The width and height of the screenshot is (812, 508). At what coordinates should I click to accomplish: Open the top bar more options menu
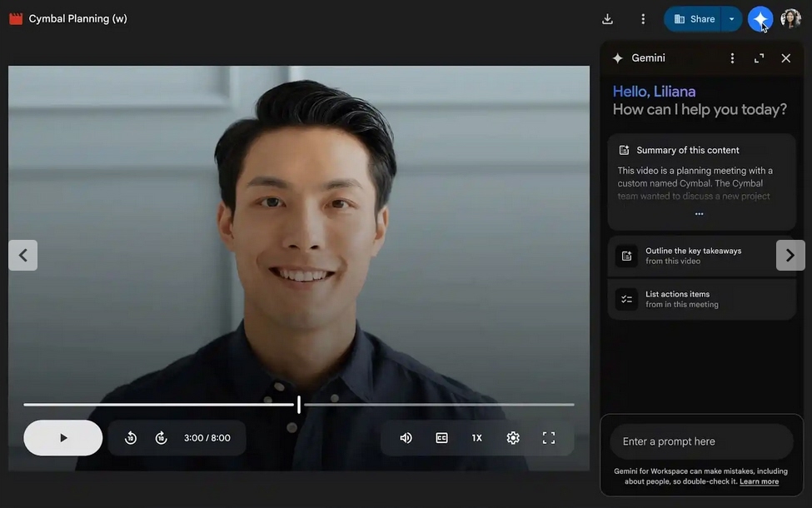(x=643, y=19)
